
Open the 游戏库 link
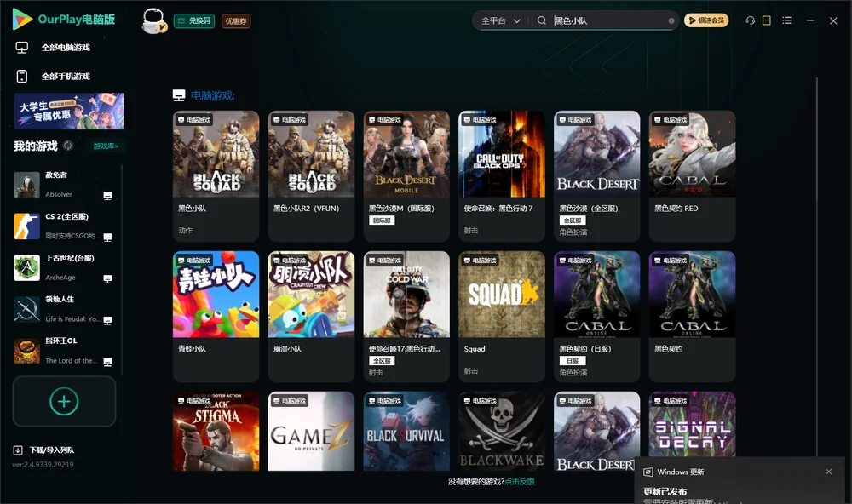(106, 146)
